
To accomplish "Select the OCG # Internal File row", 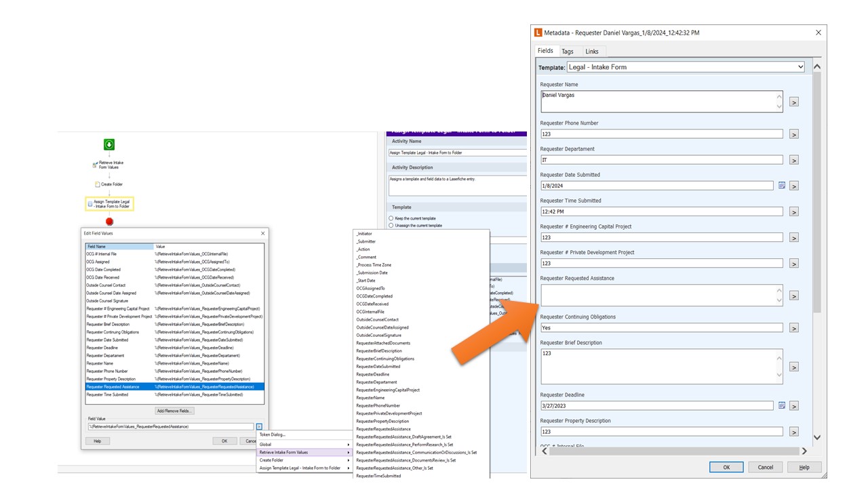I will (x=174, y=254).
